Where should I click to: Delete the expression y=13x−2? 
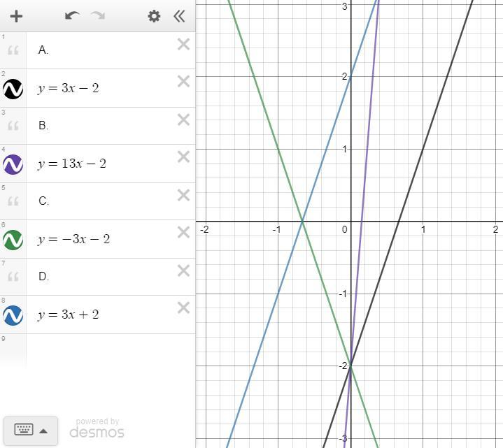click(183, 157)
